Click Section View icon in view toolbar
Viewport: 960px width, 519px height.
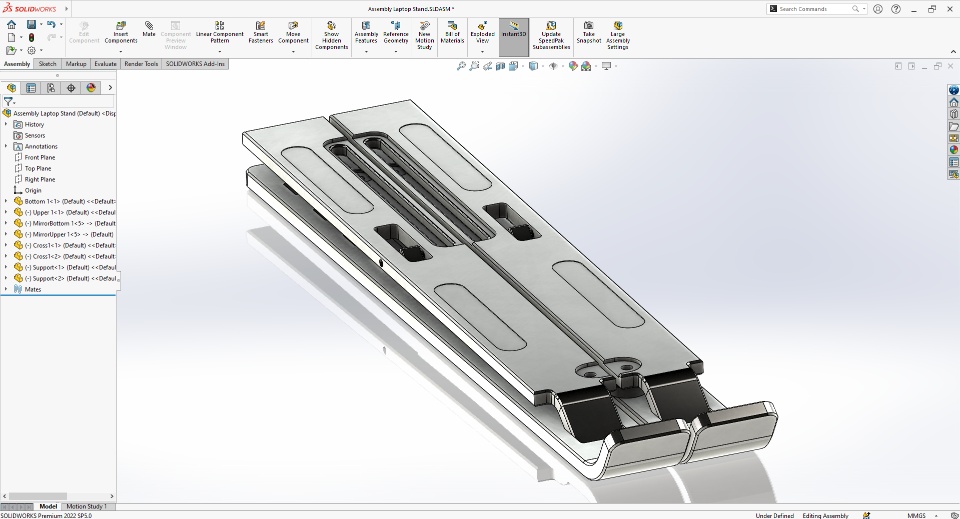point(500,65)
